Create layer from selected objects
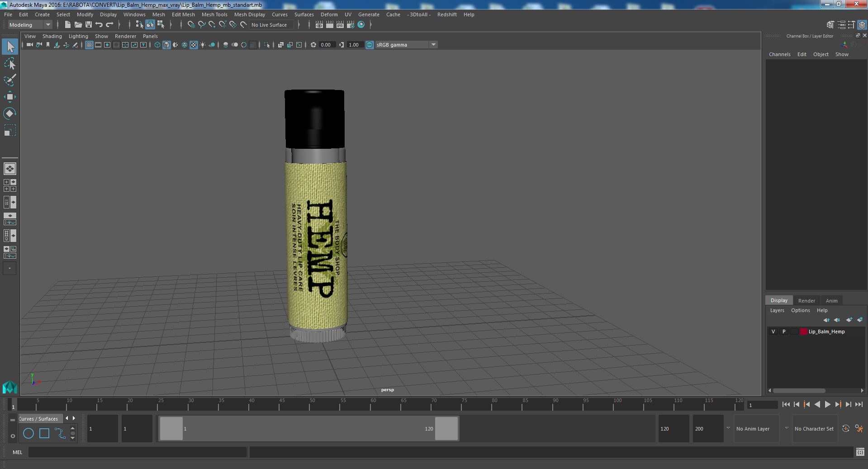868x469 pixels. click(859, 320)
